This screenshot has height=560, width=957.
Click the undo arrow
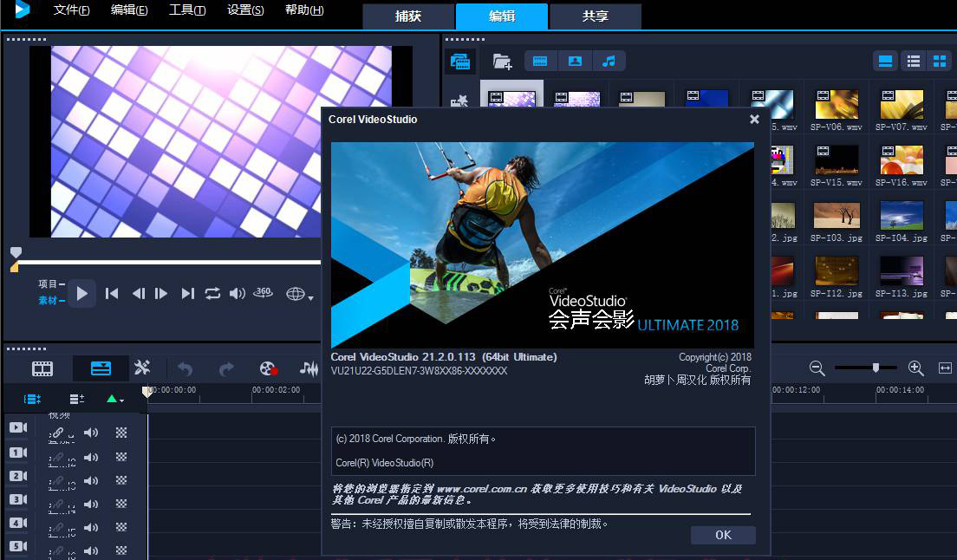pyautogui.click(x=185, y=368)
